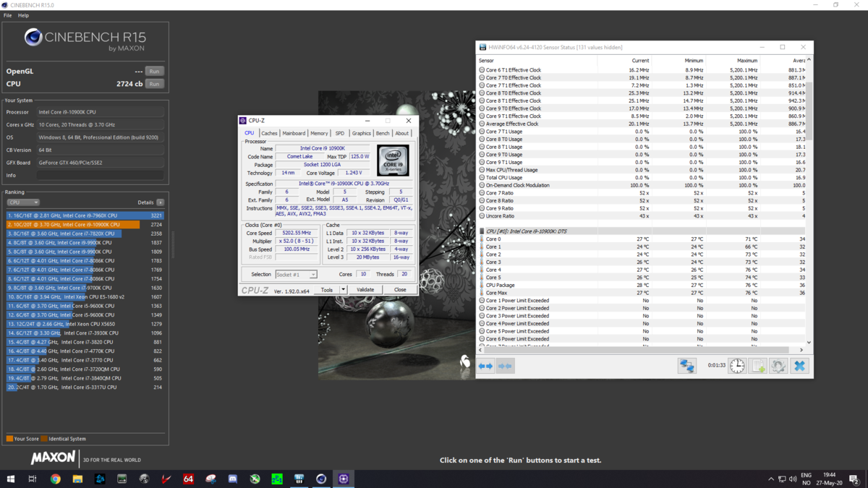Screen dimensions: 868x488
Task: Switch to the Mainboard tab in CPU-Z
Action: point(294,133)
